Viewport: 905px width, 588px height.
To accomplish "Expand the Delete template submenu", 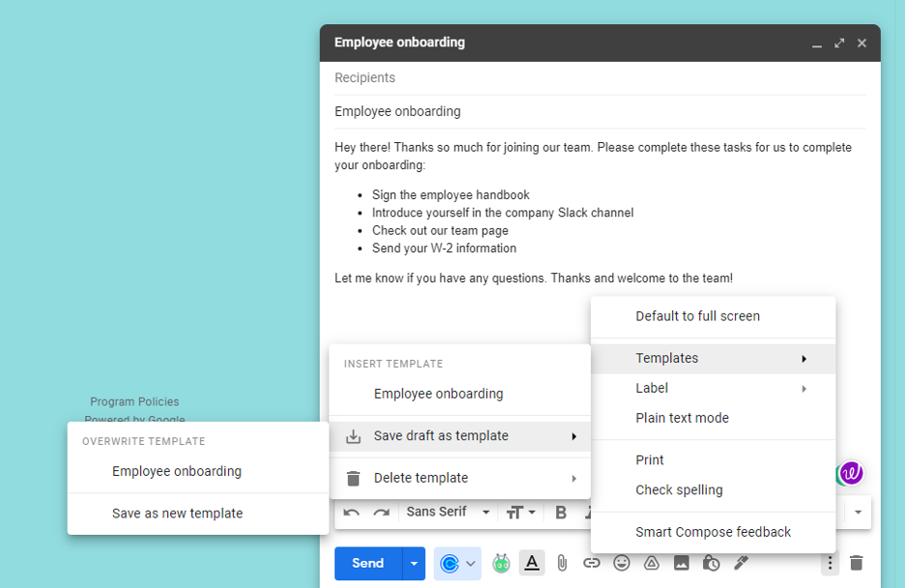I will (x=459, y=479).
